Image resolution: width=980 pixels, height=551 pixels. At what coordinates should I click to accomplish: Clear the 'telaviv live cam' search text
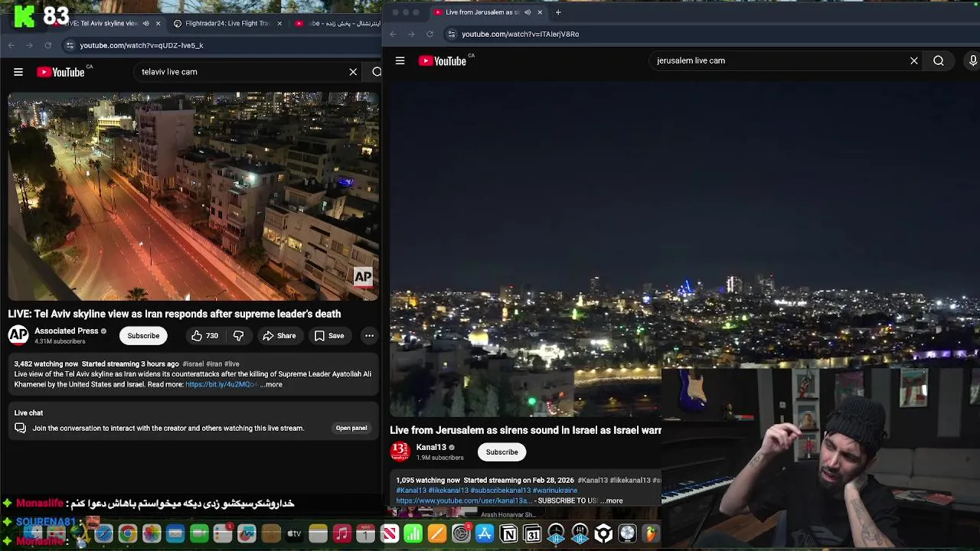(353, 72)
